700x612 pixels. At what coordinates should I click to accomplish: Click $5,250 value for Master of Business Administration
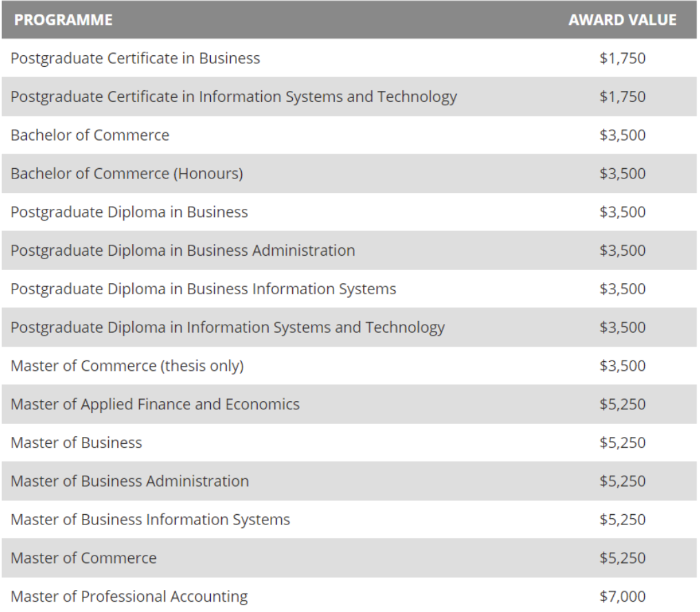coord(622,481)
